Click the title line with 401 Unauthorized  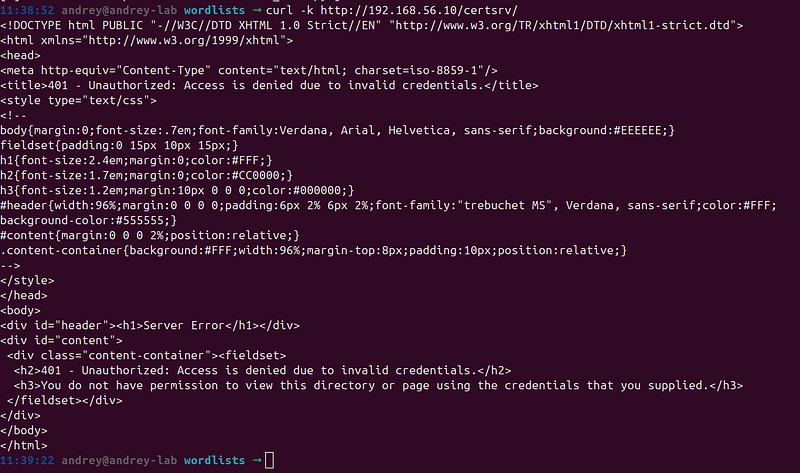click(x=269, y=85)
